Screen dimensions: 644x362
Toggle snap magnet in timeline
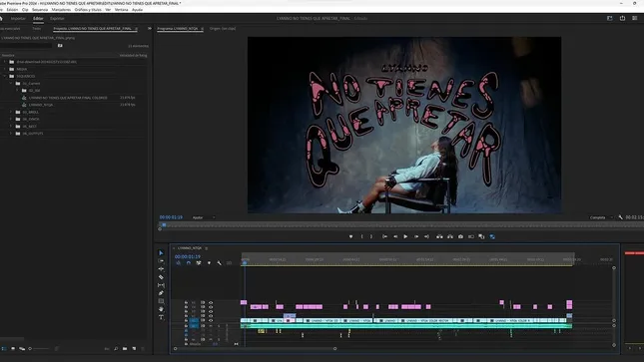click(188, 263)
